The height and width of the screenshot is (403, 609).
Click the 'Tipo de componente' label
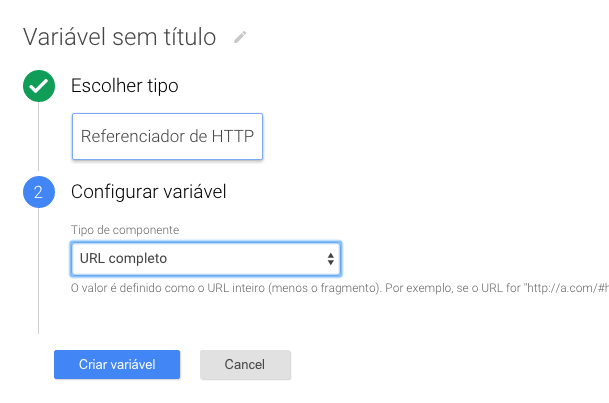[125, 230]
